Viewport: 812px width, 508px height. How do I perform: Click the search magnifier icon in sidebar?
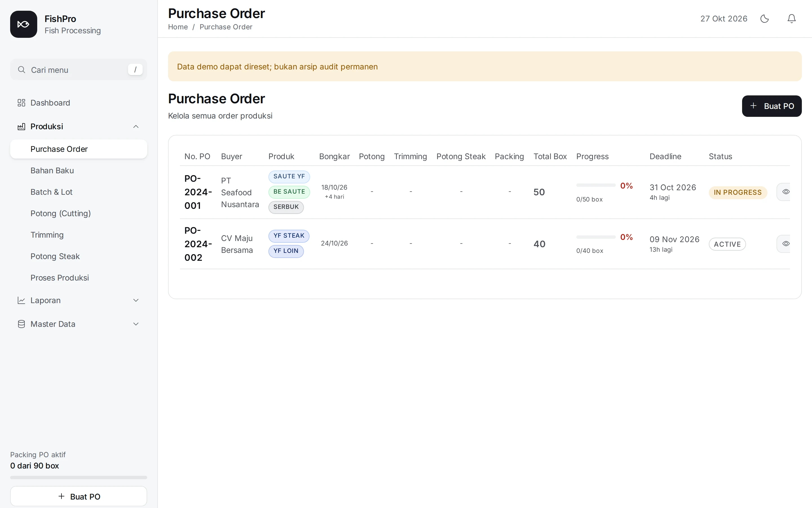click(x=21, y=69)
